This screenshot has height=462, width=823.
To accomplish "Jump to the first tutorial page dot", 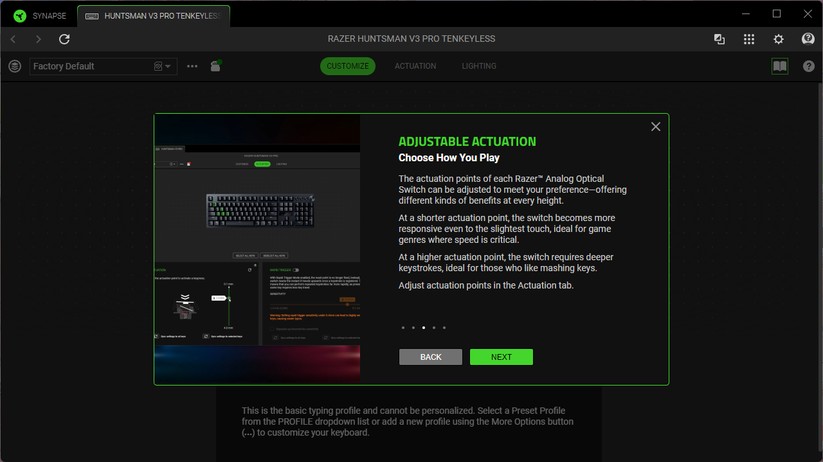I will pos(403,327).
